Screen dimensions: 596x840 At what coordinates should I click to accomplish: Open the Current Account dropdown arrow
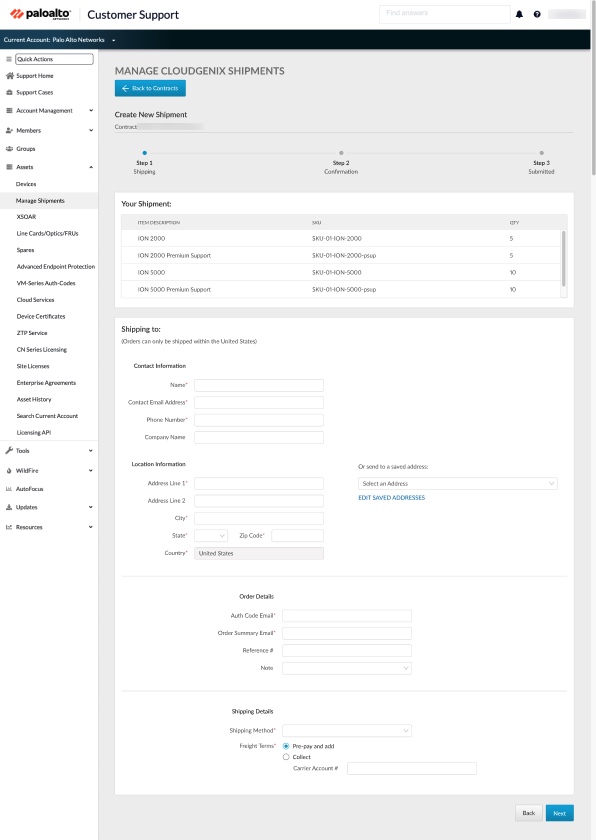coord(114,40)
